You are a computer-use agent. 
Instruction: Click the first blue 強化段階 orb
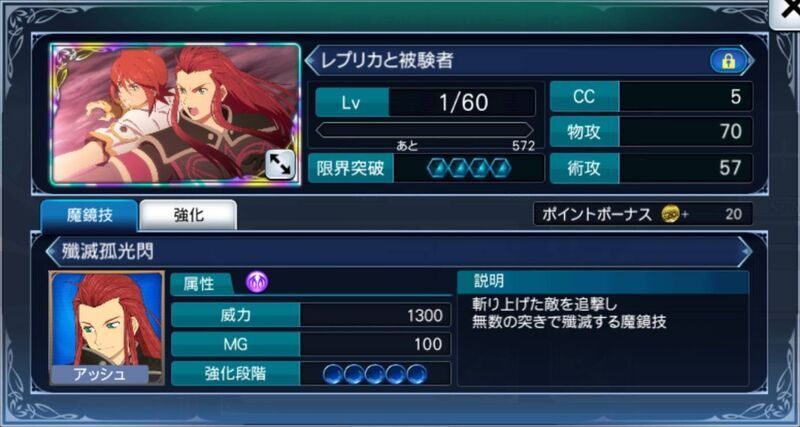tap(333, 374)
